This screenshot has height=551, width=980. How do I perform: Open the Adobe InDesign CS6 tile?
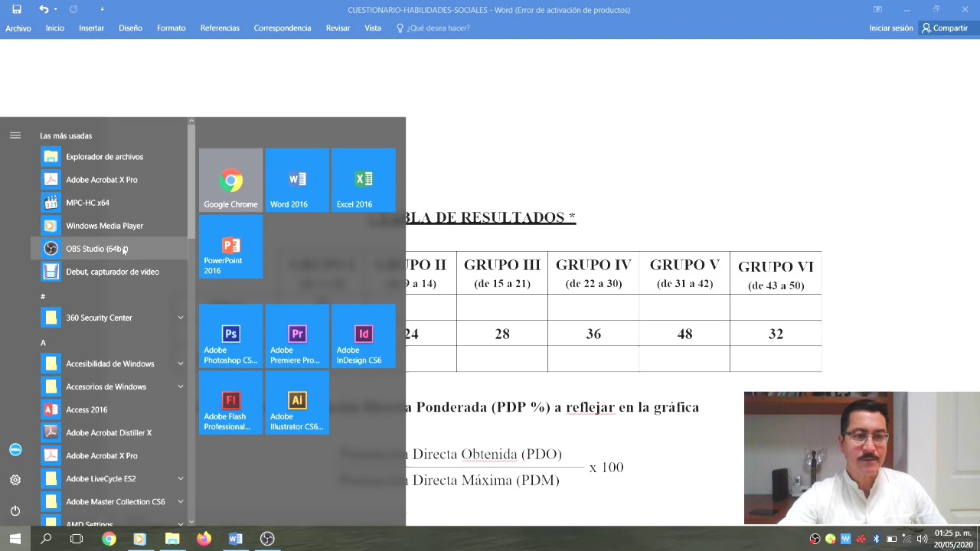coord(364,337)
